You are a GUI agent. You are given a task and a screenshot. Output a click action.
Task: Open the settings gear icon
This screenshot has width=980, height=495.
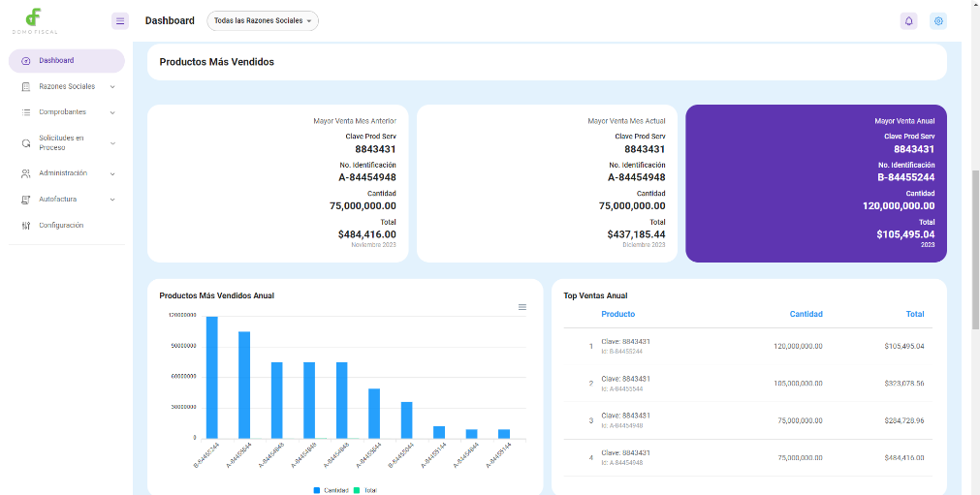coord(938,21)
